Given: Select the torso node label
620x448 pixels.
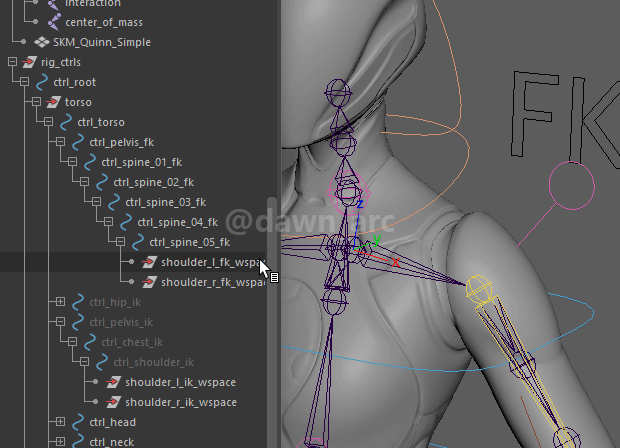Looking at the screenshot, I should pos(78,102).
